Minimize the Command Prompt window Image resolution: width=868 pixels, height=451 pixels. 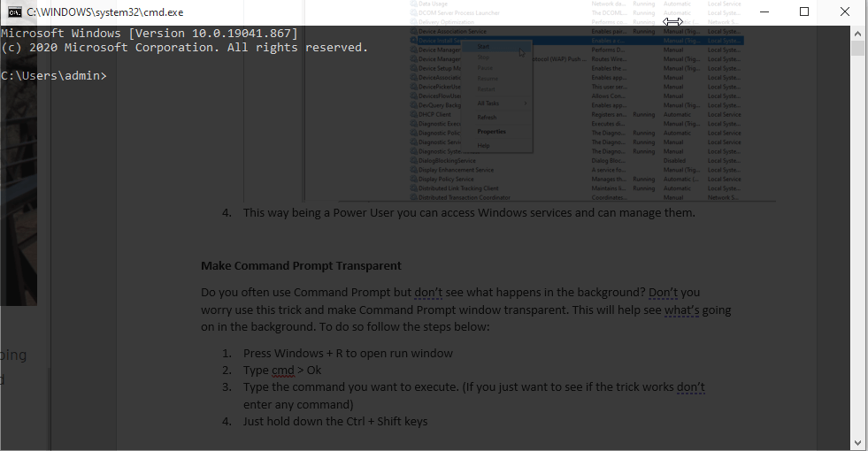click(763, 11)
